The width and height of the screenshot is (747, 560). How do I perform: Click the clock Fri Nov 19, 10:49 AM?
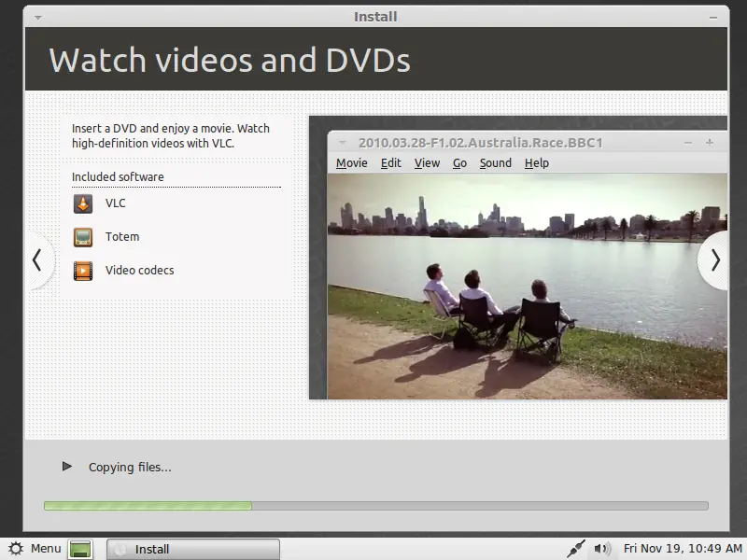click(683, 549)
